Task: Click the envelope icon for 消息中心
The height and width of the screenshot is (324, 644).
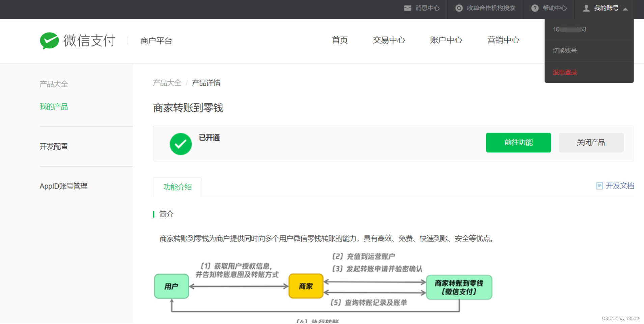Action: 408,8
